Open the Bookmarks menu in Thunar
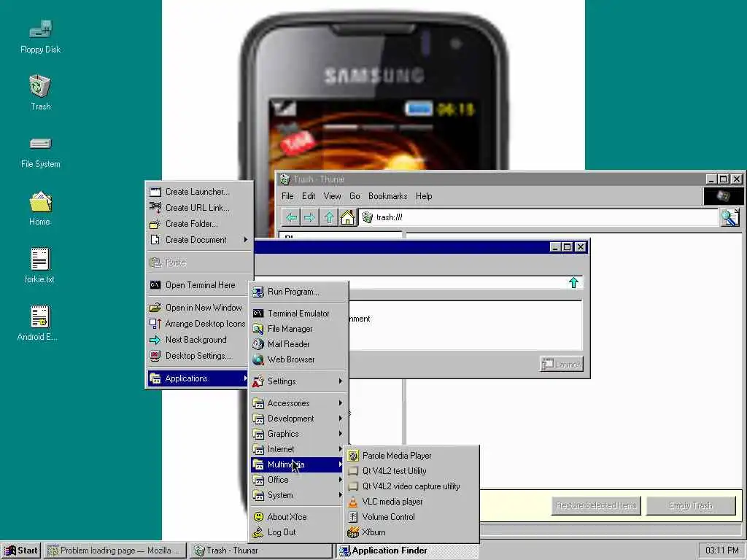 tap(388, 196)
